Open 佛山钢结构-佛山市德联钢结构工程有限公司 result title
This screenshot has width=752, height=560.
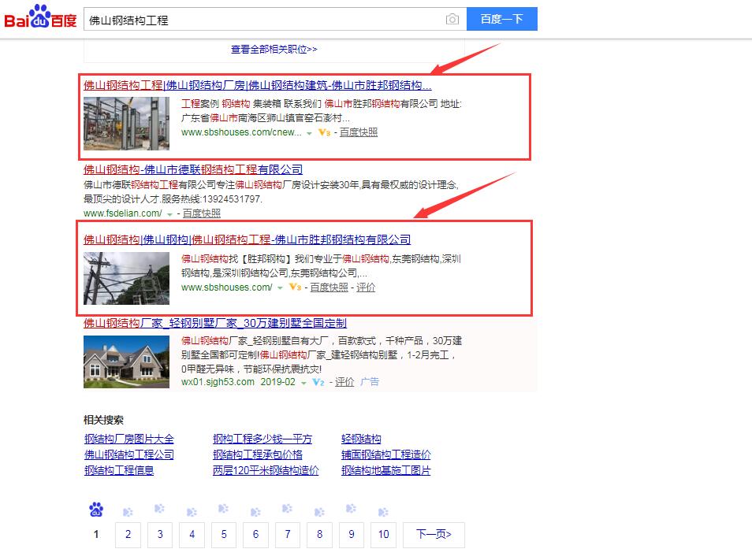193,169
